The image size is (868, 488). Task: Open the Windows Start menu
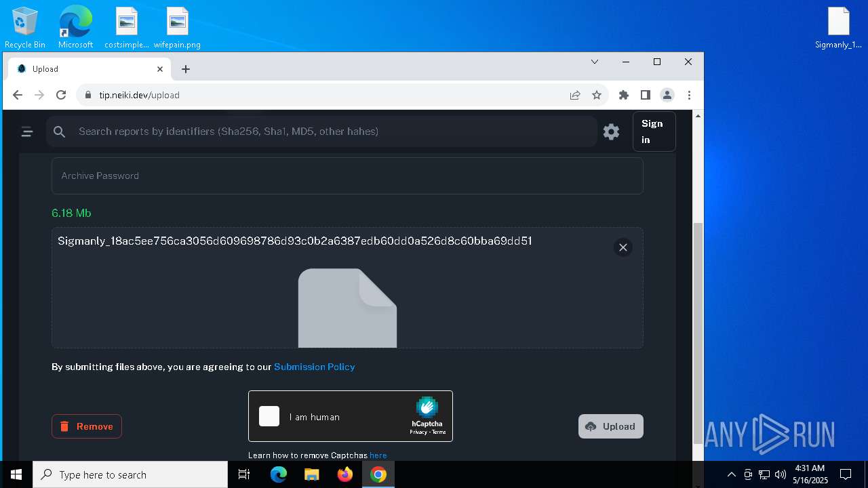pyautogui.click(x=16, y=474)
